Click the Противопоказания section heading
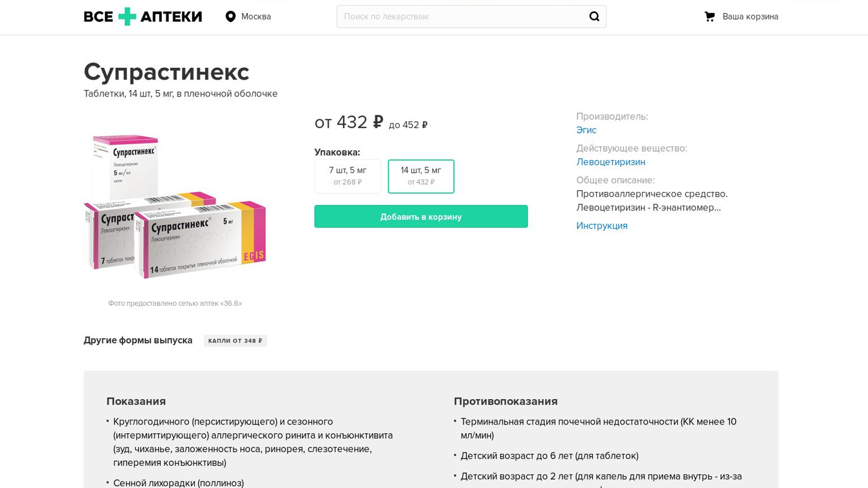This screenshot has height=488, width=868. tap(505, 401)
